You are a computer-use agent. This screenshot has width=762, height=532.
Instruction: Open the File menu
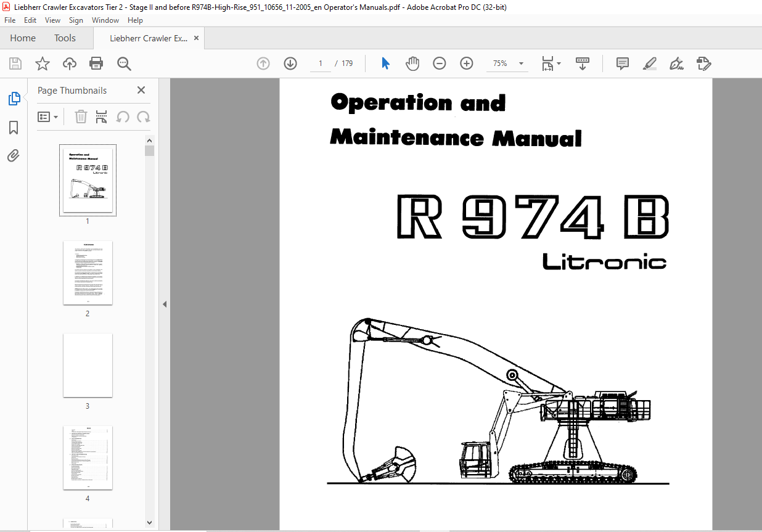click(x=10, y=20)
